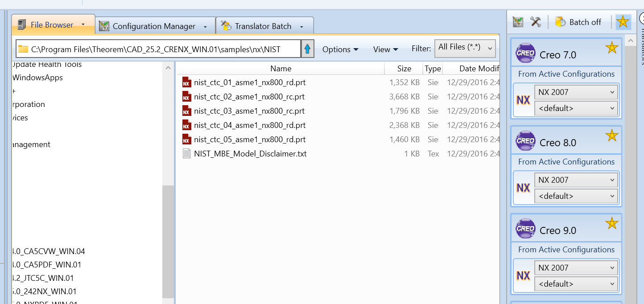Click the NX icon of nist_ctc_02_asme1_nx800_rc.prt
The width and height of the screenshot is (644, 304).
tap(186, 97)
